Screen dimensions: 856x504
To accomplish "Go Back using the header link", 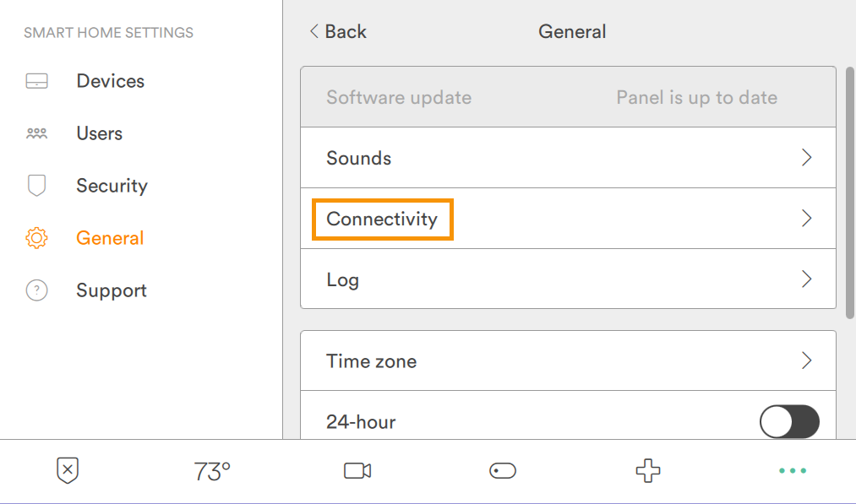I will pyautogui.click(x=338, y=32).
